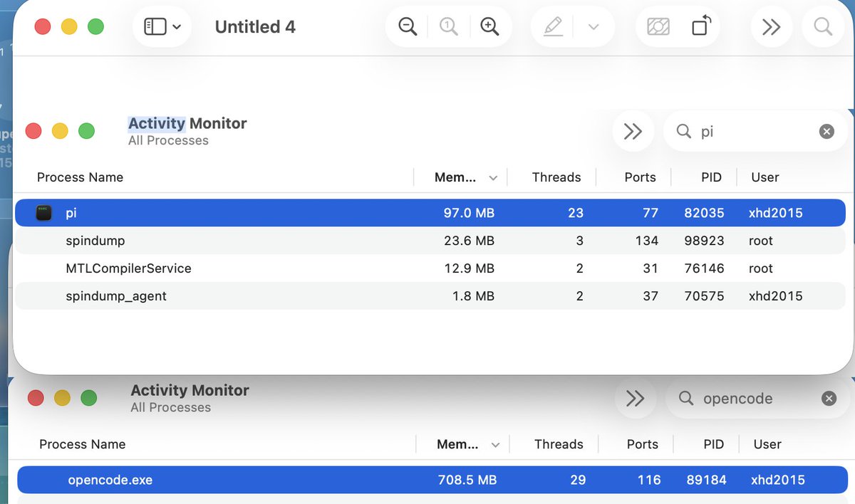The height and width of the screenshot is (504, 855).
Task: Click xhd2015 user in the spindump_agent row
Action: click(776, 296)
